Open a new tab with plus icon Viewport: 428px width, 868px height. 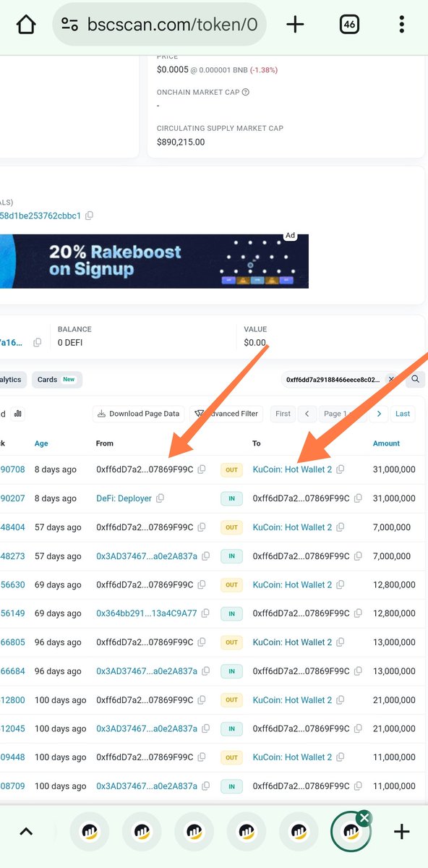click(x=295, y=25)
